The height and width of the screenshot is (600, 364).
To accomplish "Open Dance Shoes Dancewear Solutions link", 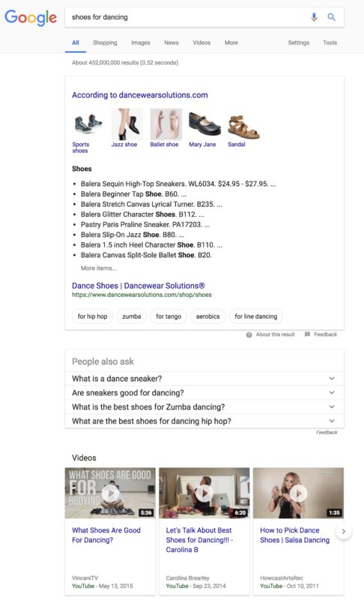I will click(x=139, y=286).
